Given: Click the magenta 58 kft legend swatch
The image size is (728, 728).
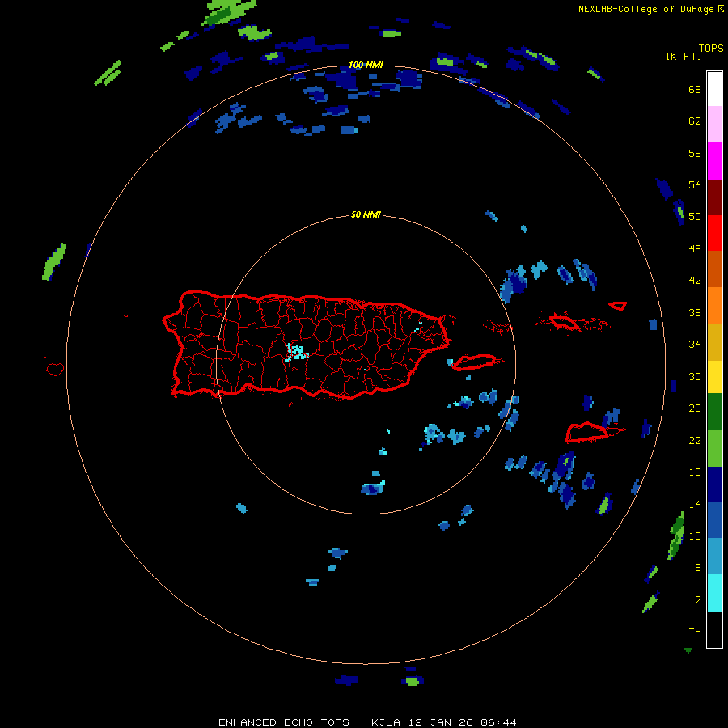Looking at the screenshot, I should point(714,161).
